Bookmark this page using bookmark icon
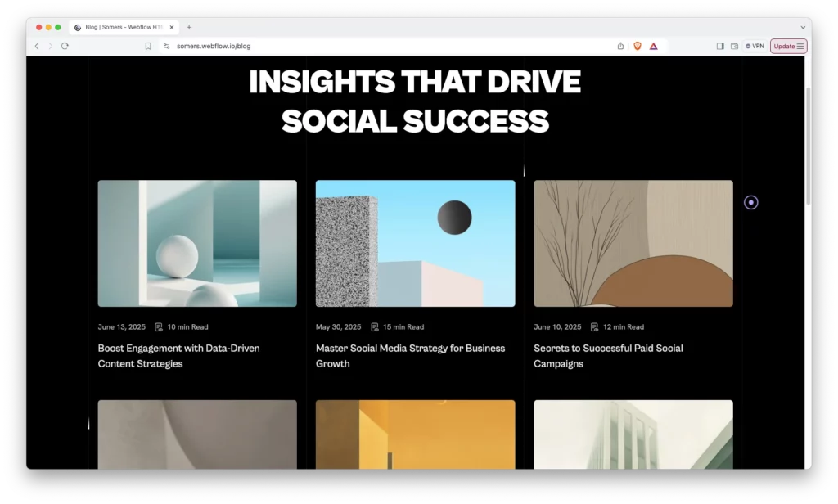This screenshot has width=838, height=504. [148, 46]
